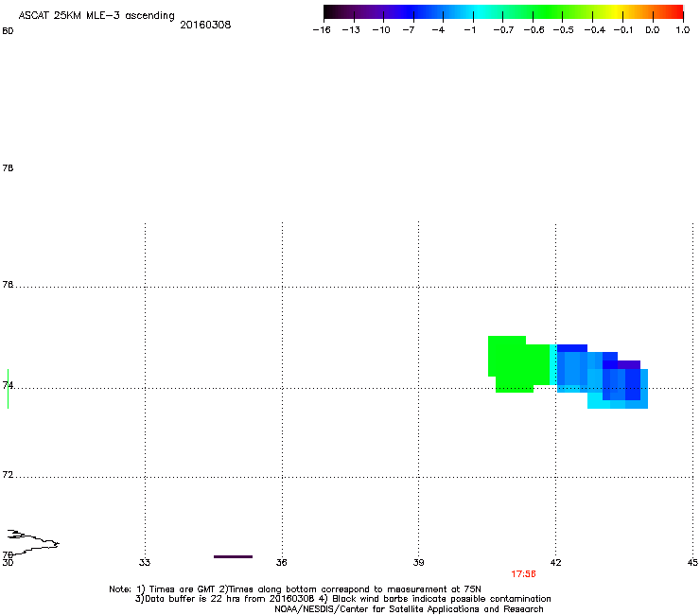Click the 1.0 colorbar label
Screen dimensions: 700x615
(683, 30)
